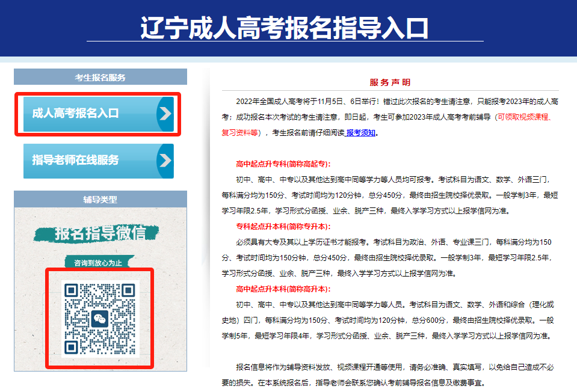Screen dimensions: 577x392
Task: Open the 报考须知 link
Action: 360,133
